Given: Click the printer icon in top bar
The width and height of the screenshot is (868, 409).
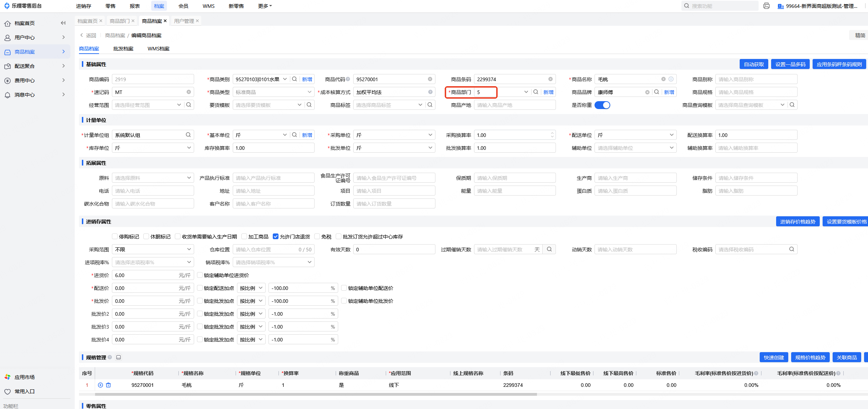Looking at the screenshot, I should tap(766, 6).
